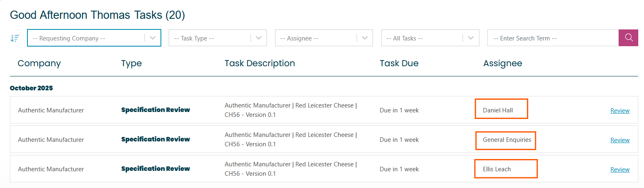
Task: Click the Company column header
Action: tap(39, 63)
